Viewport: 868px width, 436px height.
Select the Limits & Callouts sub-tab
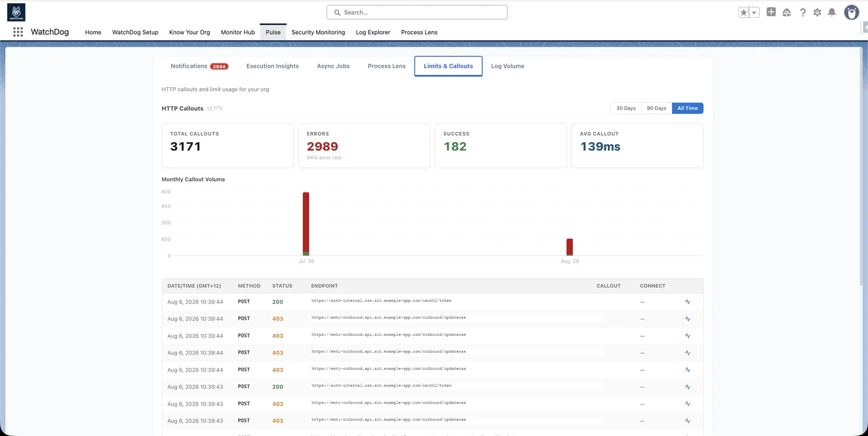pyautogui.click(x=448, y=66)
